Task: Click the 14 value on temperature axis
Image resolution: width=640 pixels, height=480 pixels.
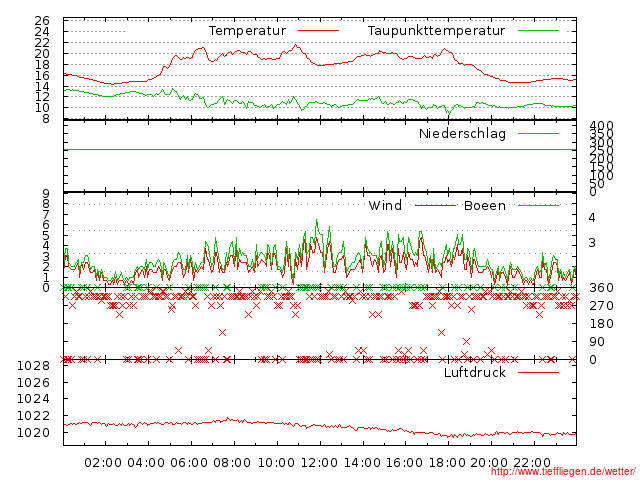Action: point(42,87)
